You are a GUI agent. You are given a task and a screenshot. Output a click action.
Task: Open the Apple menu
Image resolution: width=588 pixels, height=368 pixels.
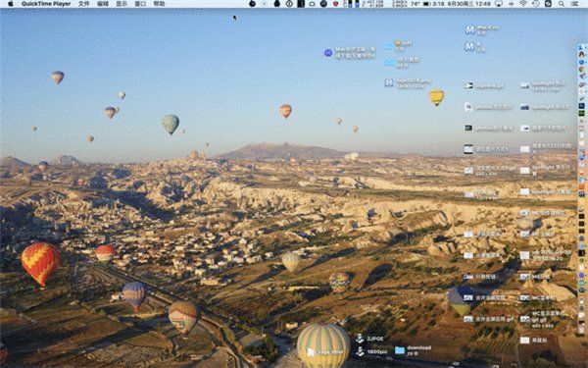click(11, 4)
